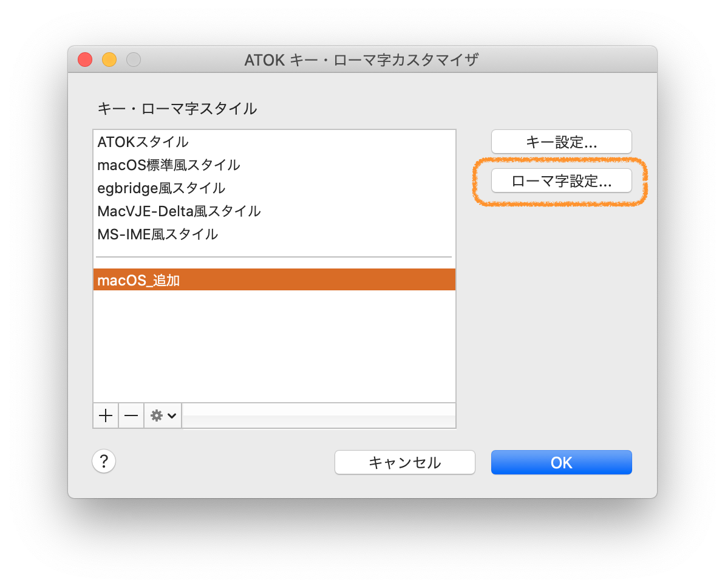Viewport: 725px width, 588px height.
Task: Click the キャンセル button
Action: (404, 462)
